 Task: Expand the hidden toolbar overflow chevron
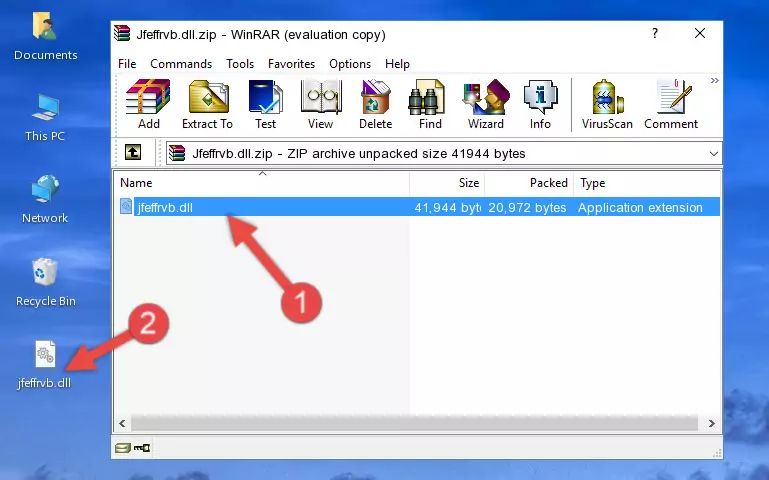coord(715,80)
